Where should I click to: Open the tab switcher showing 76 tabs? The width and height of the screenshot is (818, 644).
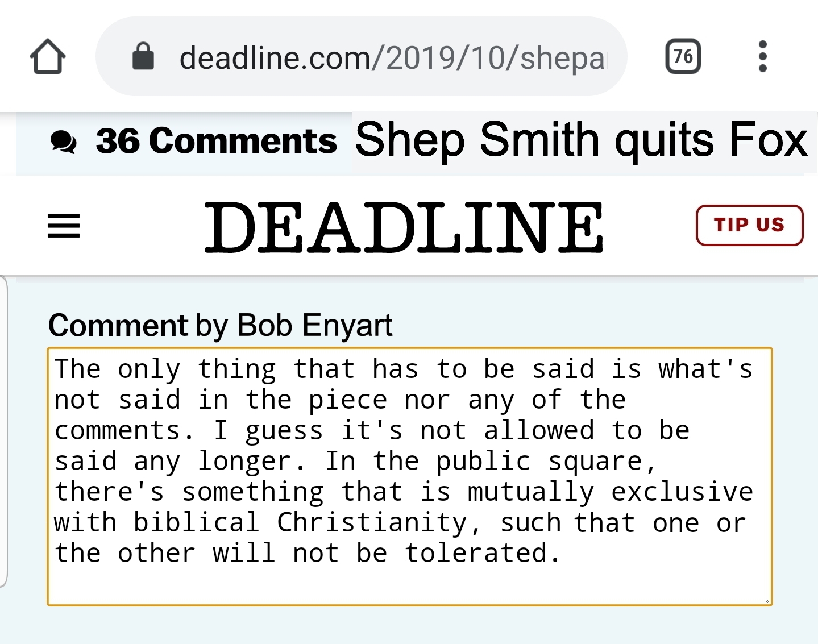(683, 57)
